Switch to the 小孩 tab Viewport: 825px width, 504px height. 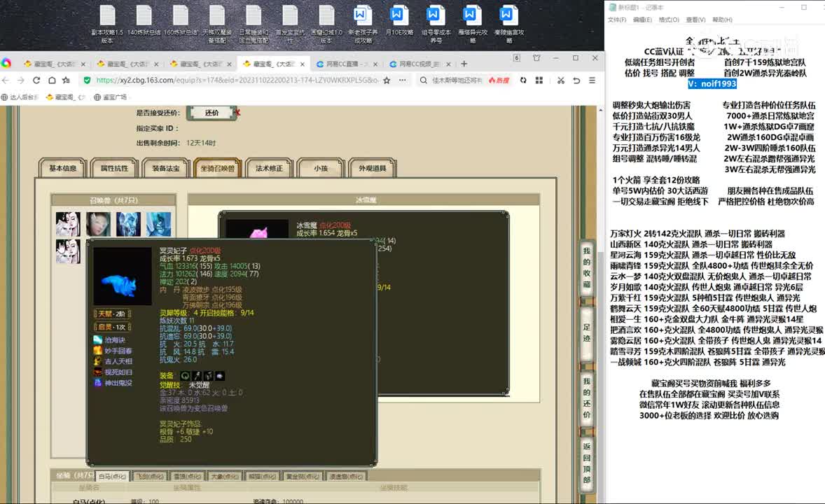tap(321, 169)
